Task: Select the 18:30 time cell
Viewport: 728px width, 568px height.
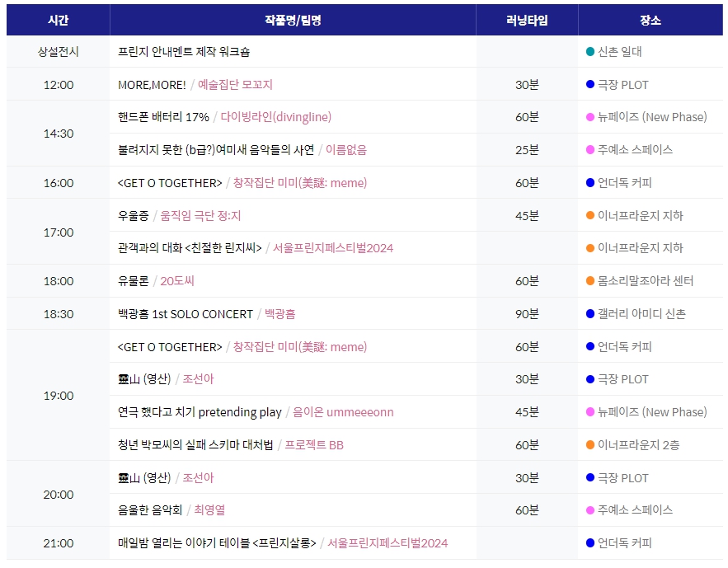Action: coord(58,314)
